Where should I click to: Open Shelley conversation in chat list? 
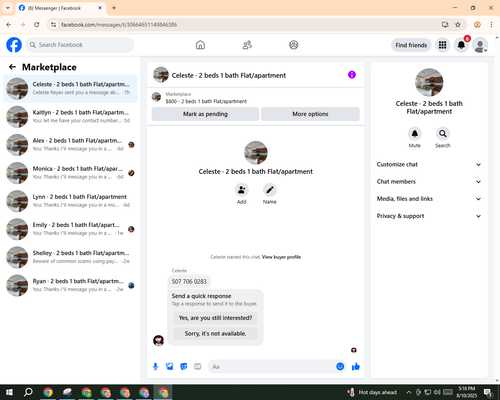70,257
